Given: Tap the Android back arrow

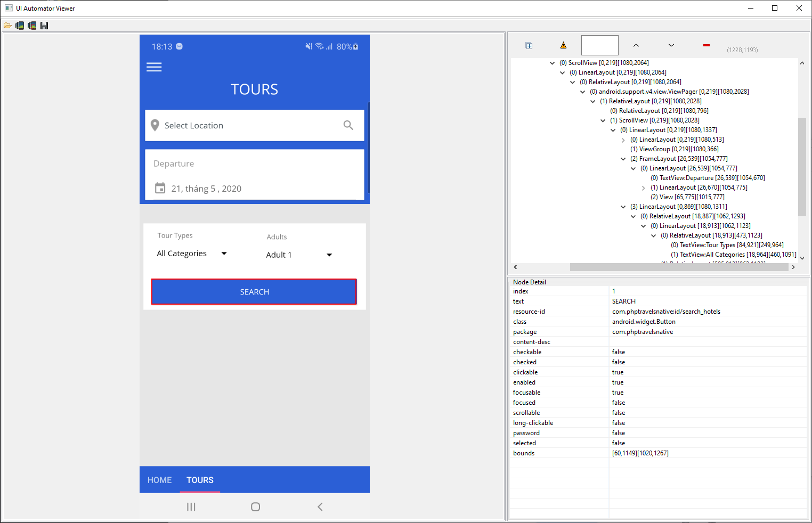Looking at the screenshot, I should click(320, 507).
